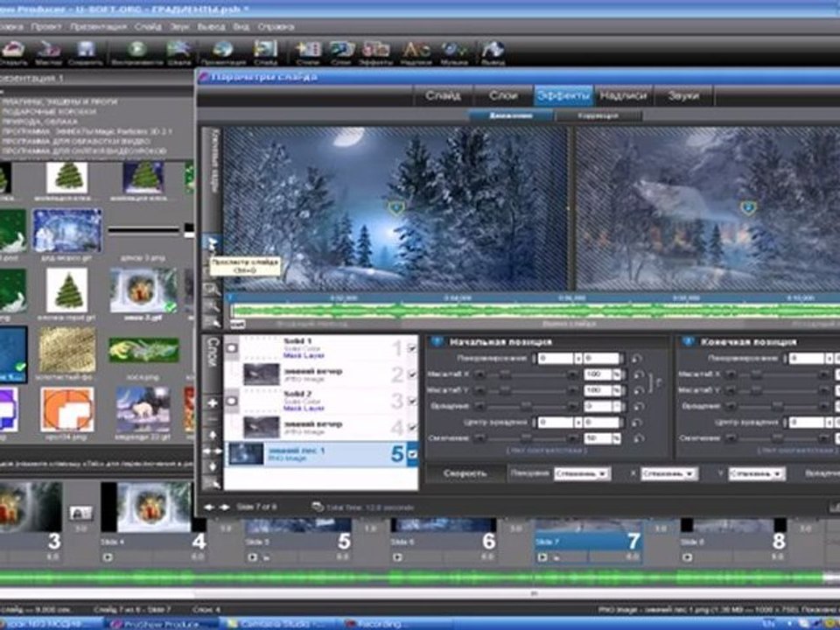Switch to the Звуки tab
The height and width of the screenshot is (630, 840).
pos(683,96)
